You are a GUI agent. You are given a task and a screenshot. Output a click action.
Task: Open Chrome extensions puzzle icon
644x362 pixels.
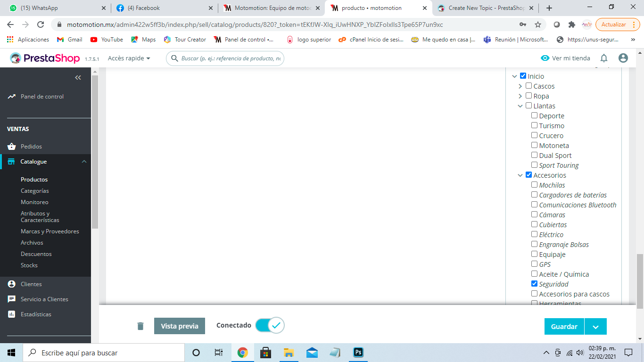pos(572,25)
